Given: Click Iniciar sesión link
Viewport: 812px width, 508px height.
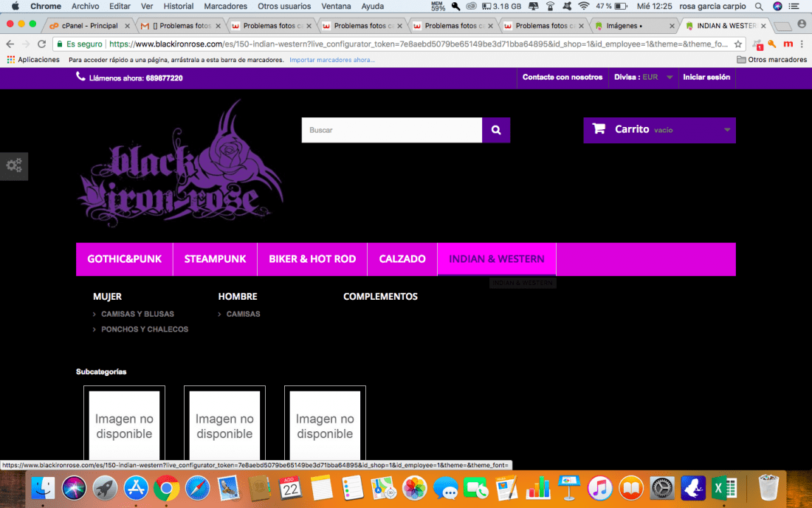Looking at the screenshot, I should click(706, 77).
